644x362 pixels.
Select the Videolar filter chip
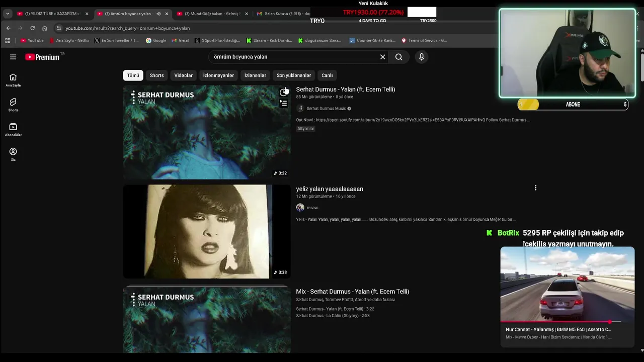(183, 75)
